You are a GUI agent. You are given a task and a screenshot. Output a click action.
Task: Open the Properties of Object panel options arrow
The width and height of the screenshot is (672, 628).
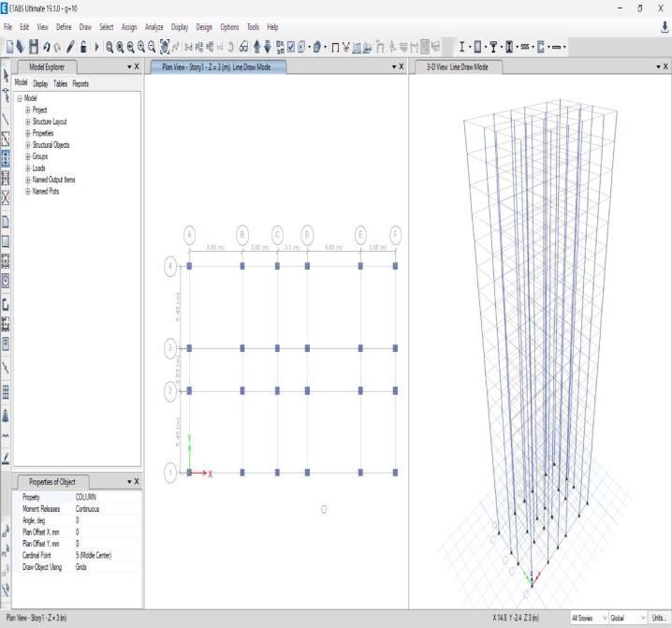click(129, 482)
